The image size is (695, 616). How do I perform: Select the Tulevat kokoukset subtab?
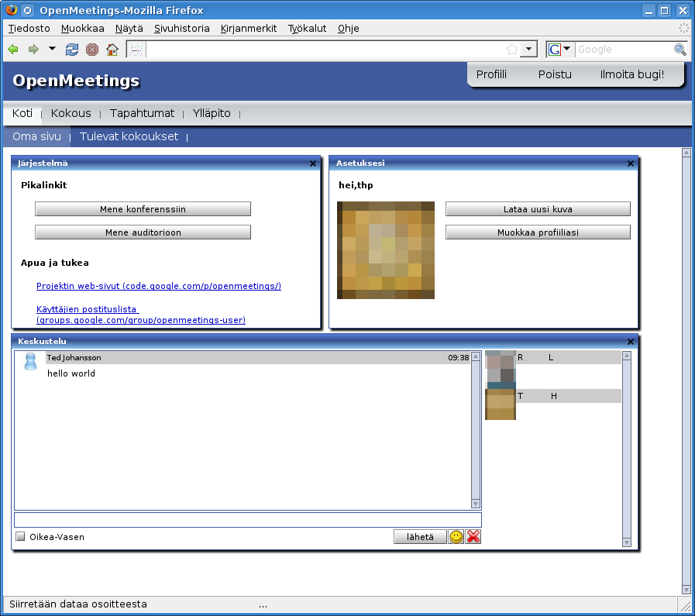click(x=129, y=136)
